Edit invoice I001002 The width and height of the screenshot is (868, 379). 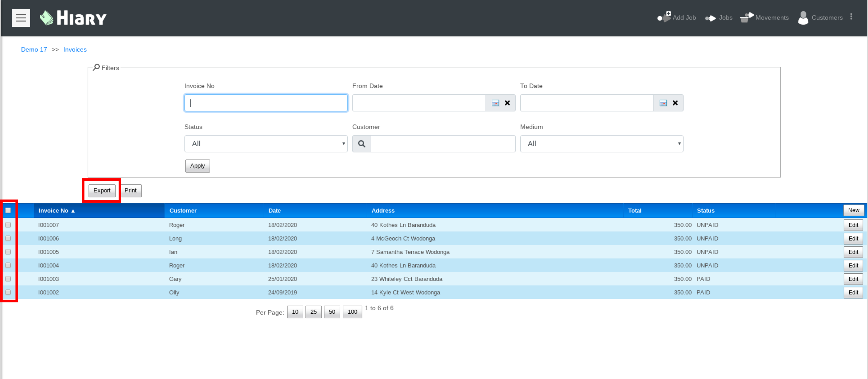click(x=853, y=292)
